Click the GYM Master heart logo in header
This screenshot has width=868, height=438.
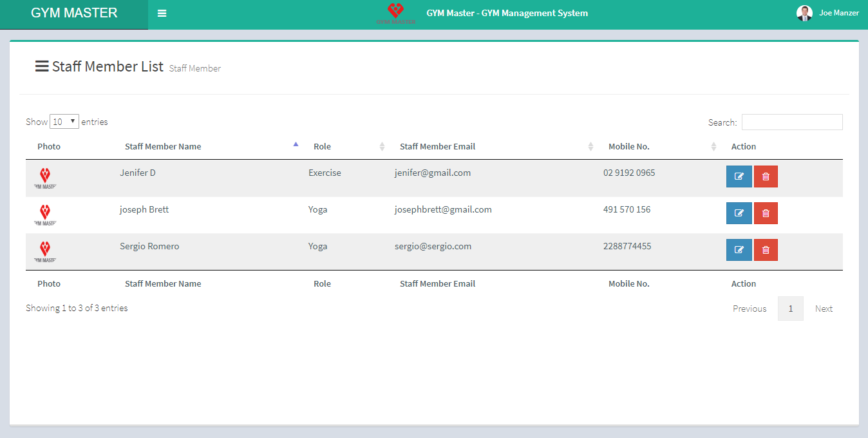click(395, 14)
